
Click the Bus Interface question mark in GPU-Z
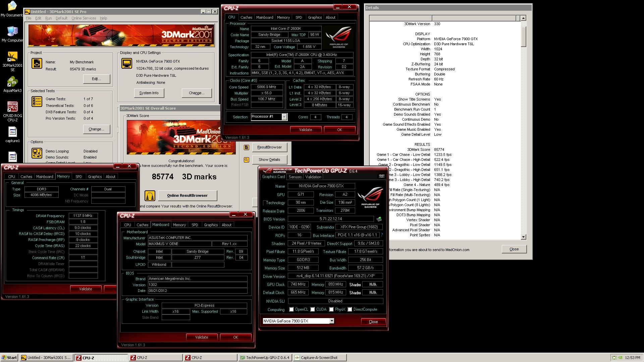[x=382, y=235]
